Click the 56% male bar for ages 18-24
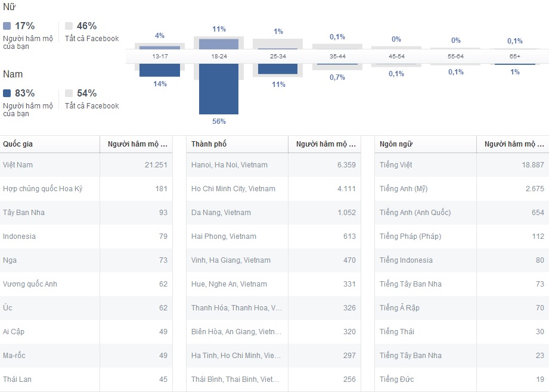The width and height of the screenshot is (549, 392). pyautogui.click(x=219, y=89)
